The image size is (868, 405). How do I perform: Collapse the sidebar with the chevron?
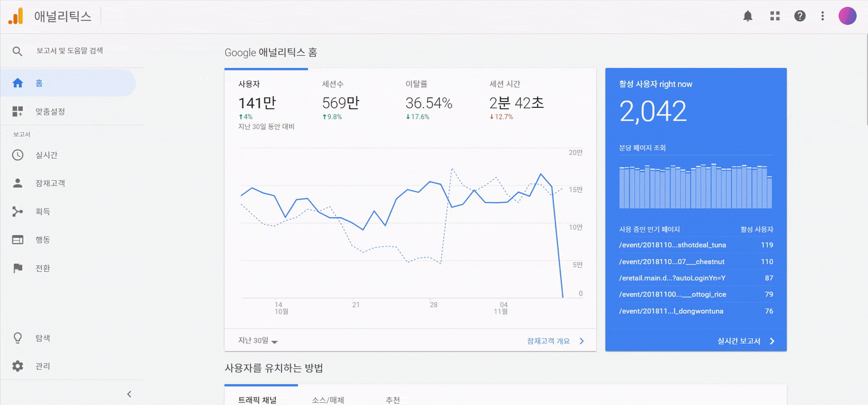(x=129, y=394)
